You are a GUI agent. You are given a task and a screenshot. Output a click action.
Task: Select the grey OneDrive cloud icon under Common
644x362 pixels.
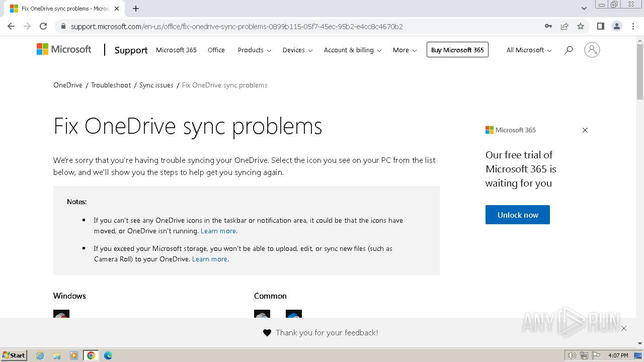coord(262,314)
